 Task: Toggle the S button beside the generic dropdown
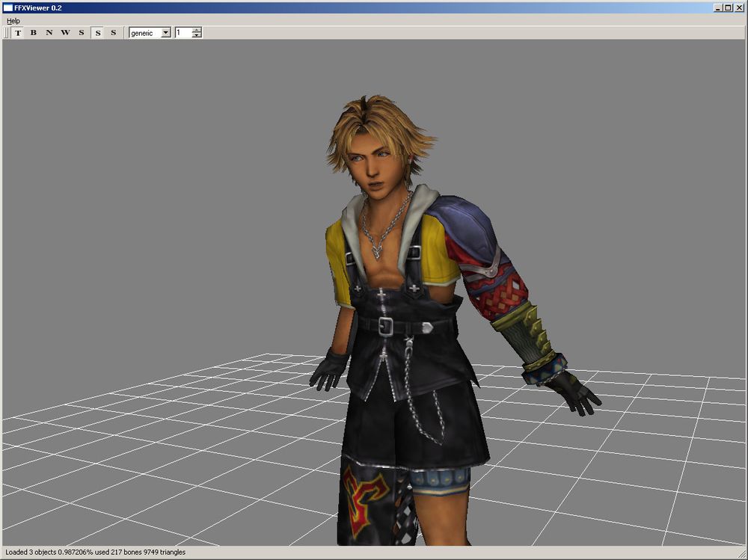(x=114, y=33)
